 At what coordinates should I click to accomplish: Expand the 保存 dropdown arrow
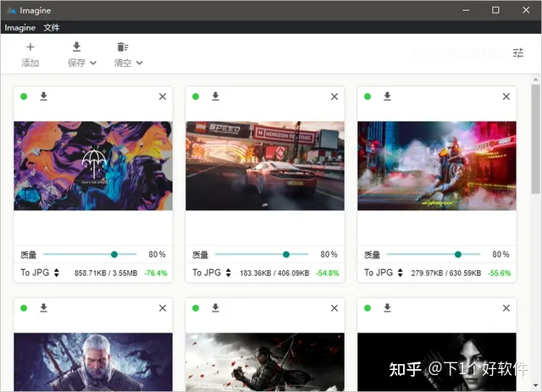[93, 63]
